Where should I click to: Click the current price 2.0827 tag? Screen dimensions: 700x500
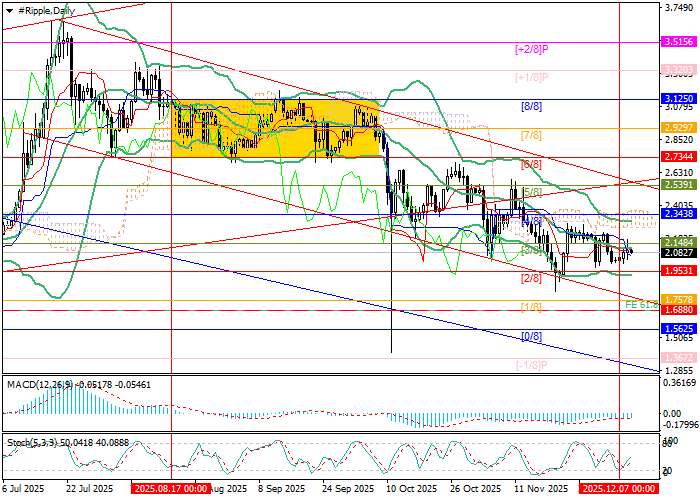click(679, 253)
